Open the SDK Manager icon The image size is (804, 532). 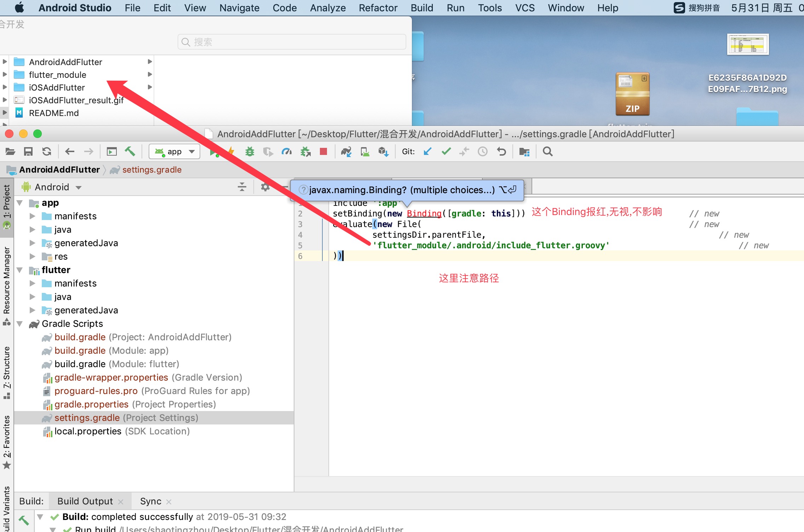click(384, 152)
